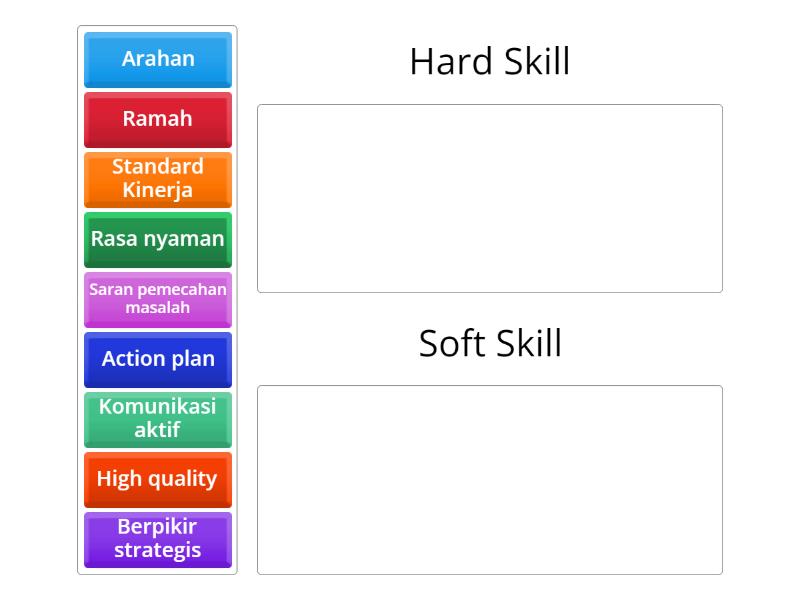Select the teal communication skills tile

157,420
